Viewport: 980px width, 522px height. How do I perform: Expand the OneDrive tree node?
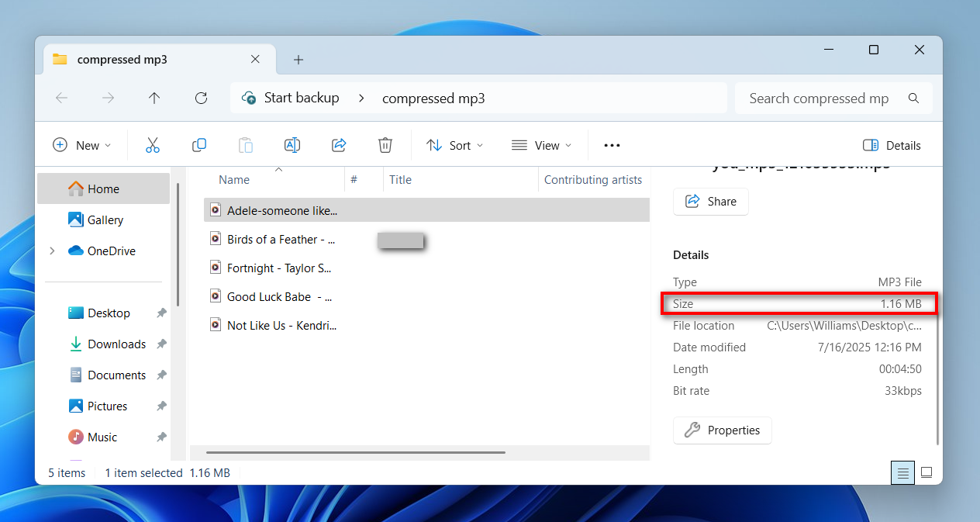[52, 251]
